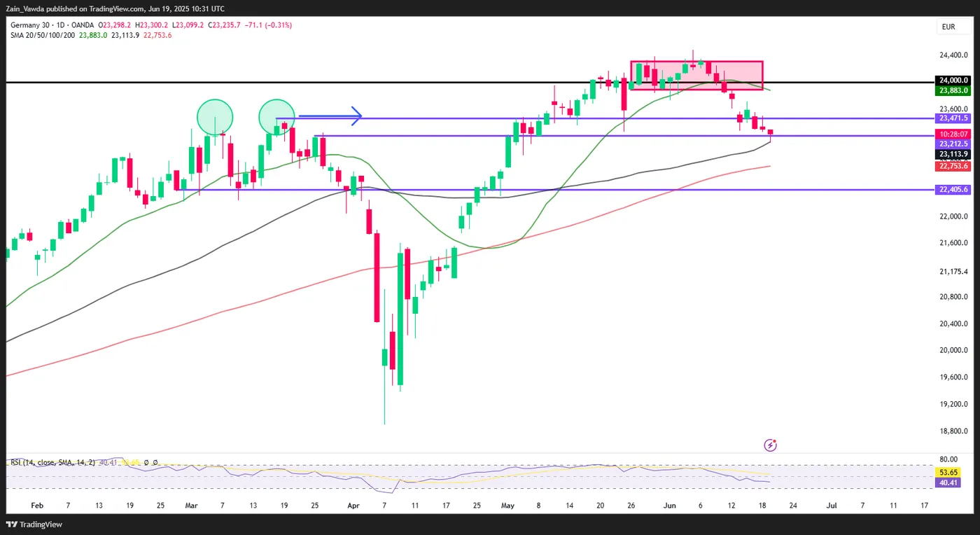Click the 23,113.9 dark axis price label
This screenshot has width=980, height=535.
point(952,154)
